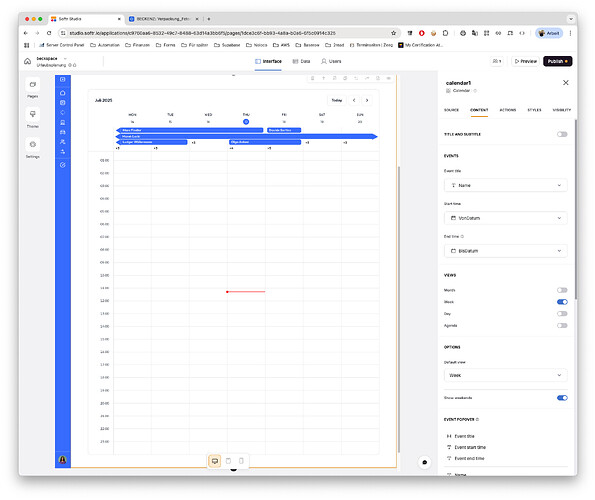
Task: Switch to desktop preview device icon
Action: click(x=215, y=461)
